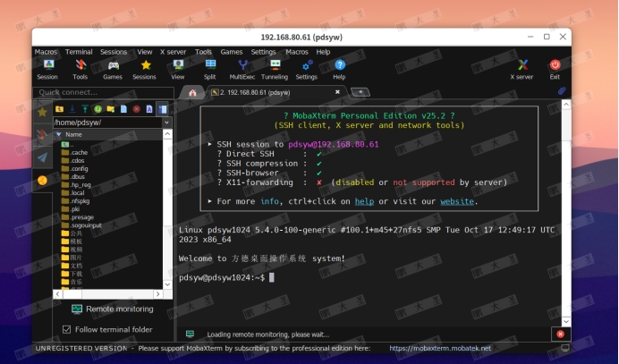The height and width of the screenshot is (364, 619).
Task: Go to parent folder via SFTP toolbar icon
Action: click(x=59, y=109)
